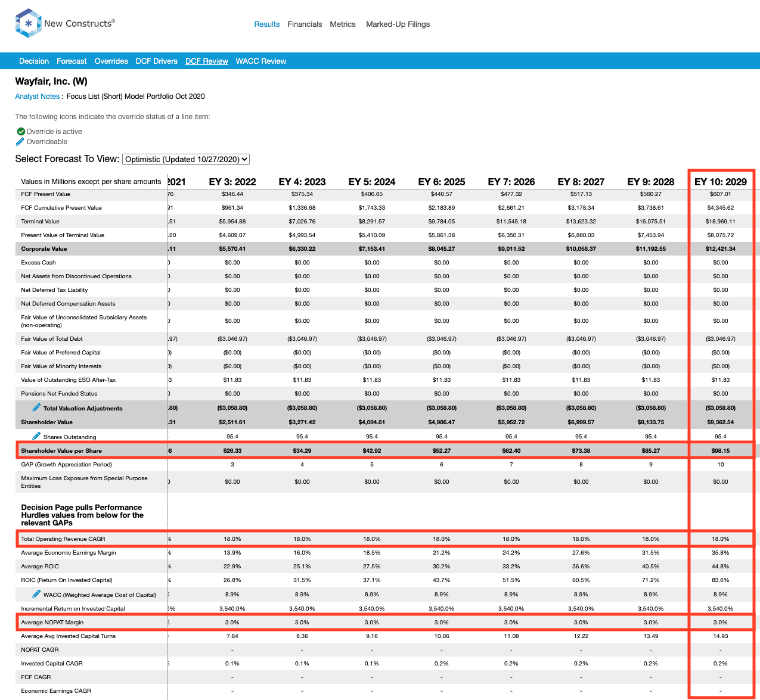Screen dimensions: 760x700
Task: Open the Overrides tab
Action: click(x=111, y=61)
